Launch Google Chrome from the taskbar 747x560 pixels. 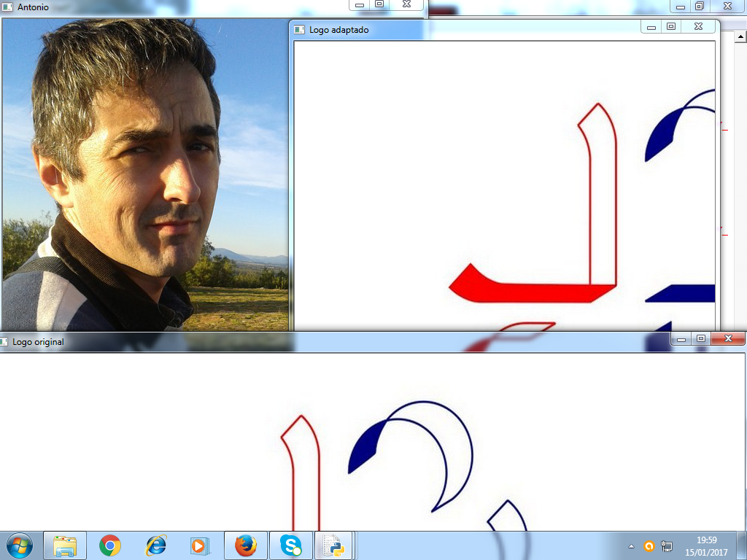click(x=110, y=545)
